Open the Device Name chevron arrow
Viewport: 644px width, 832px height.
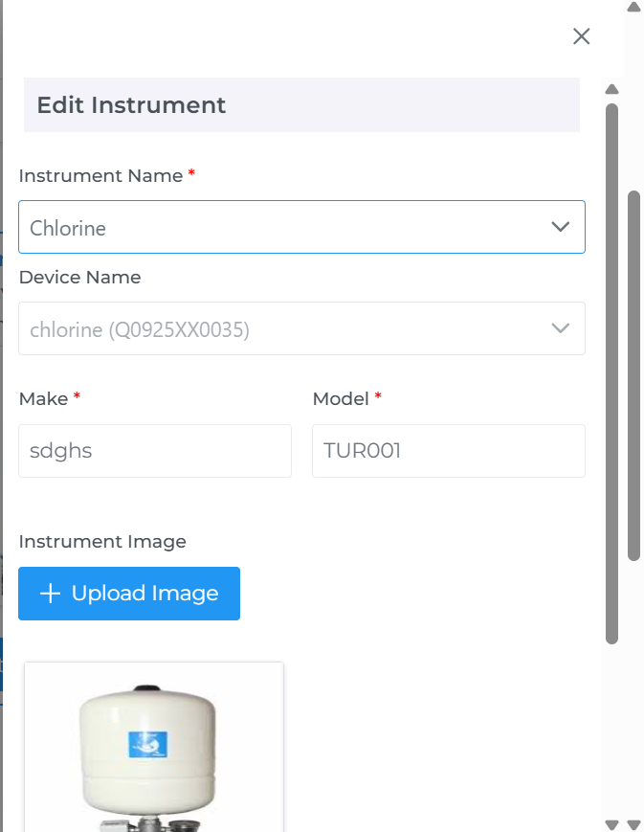561,328
